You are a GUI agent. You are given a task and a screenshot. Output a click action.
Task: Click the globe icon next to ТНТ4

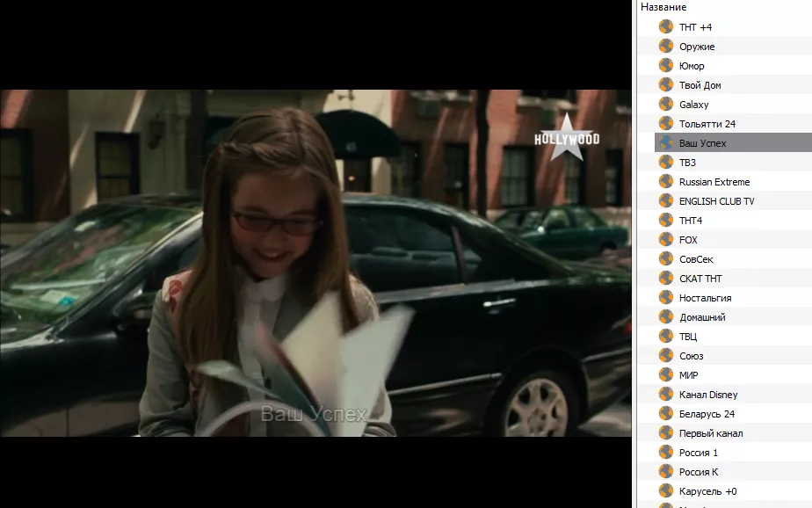pyautogui.click(x=666, y=220)
